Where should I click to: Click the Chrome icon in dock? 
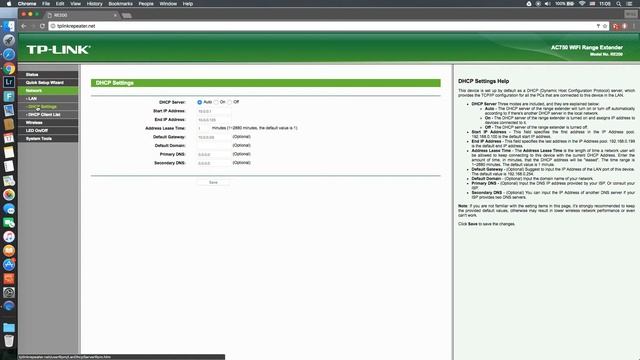pyautogui.click(x=9, y=68)
